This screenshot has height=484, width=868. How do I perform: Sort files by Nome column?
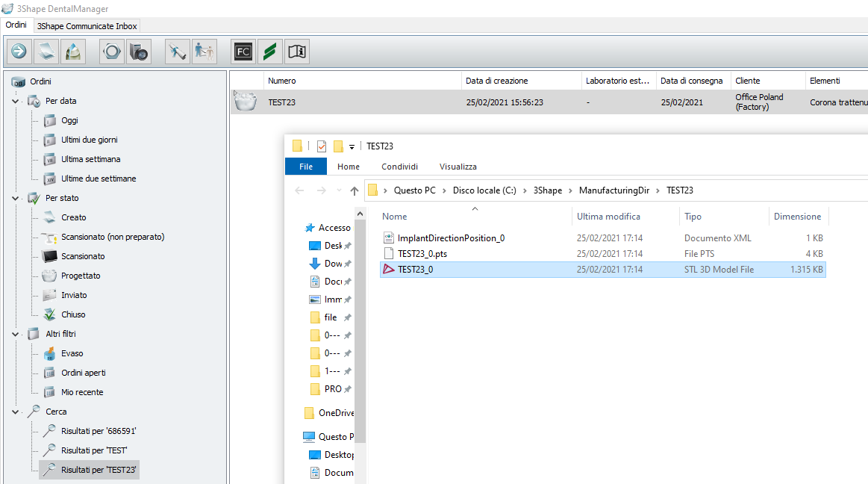[x=475, y=217]
